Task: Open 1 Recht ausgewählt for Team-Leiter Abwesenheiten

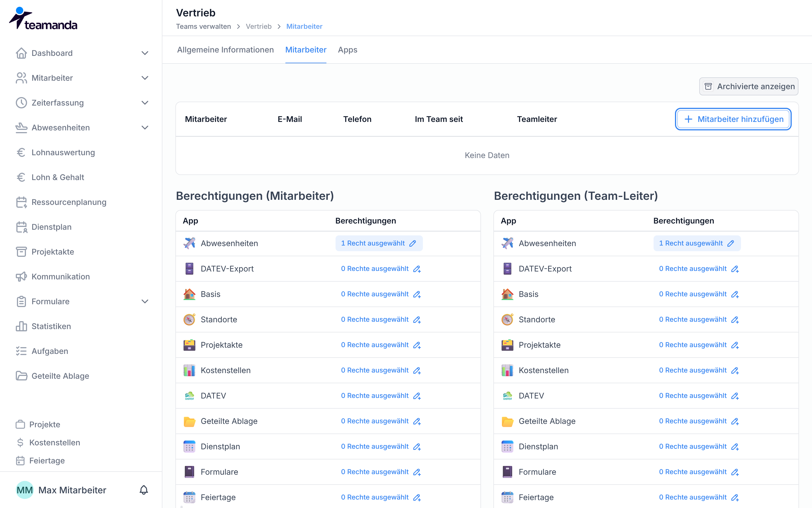Action: (x=697, y=243)
